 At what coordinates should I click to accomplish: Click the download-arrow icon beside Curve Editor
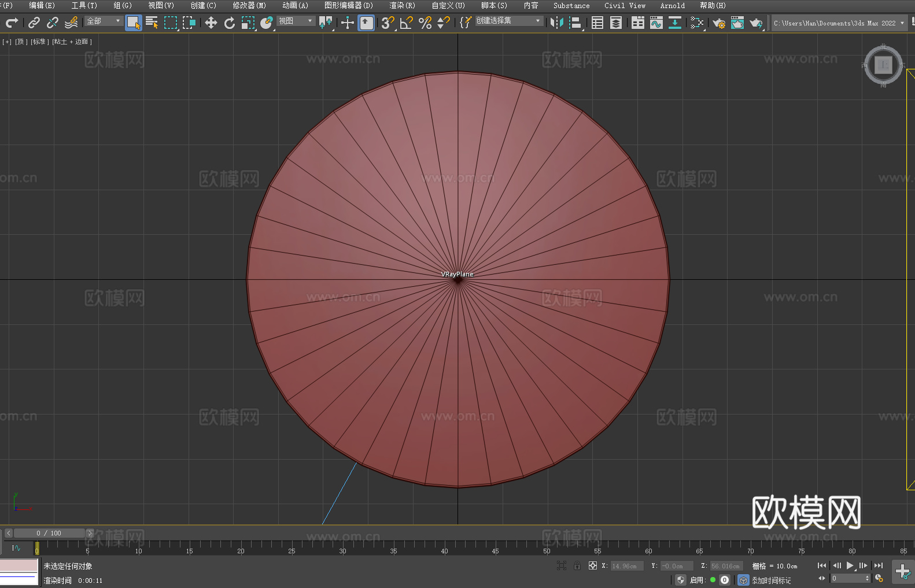click(675, 23)
